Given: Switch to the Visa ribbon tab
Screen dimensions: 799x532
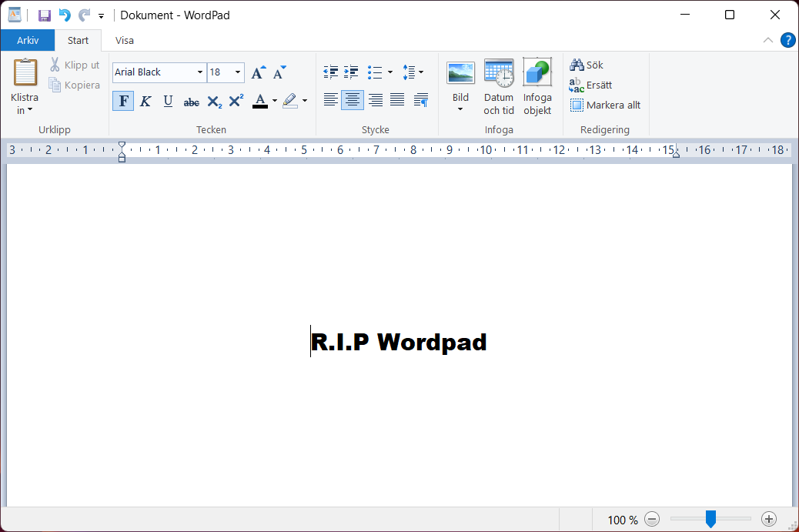Looking at the screenshot, I should click(124, 40).
